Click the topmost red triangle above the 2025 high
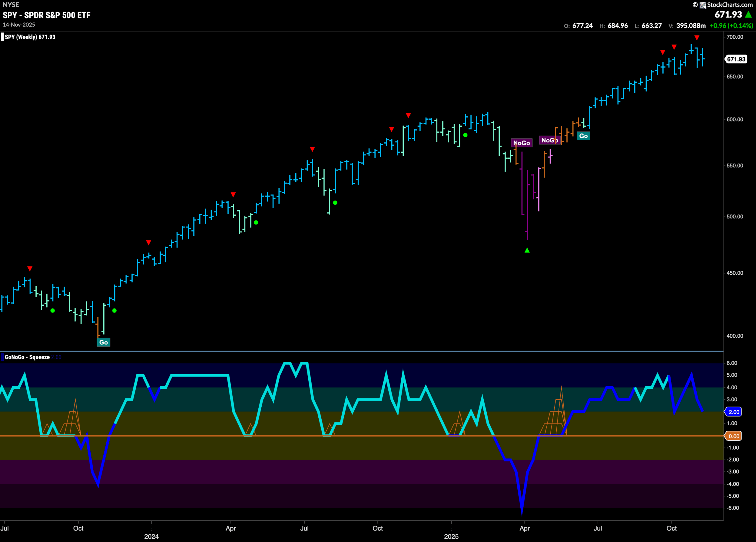This screenshot has width=756, height=542. (697, 38)
